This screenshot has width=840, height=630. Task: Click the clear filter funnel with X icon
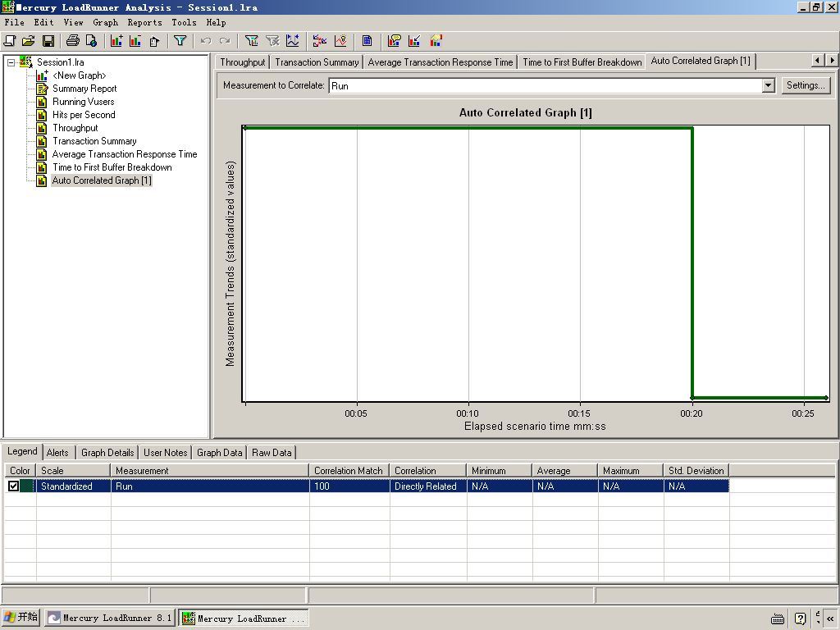click(x=272, y=41)
